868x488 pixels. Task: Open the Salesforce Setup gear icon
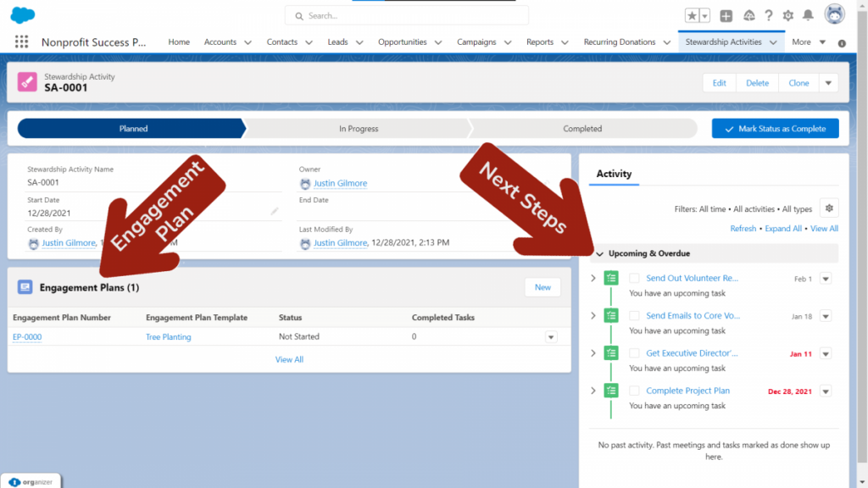click(x=787, y=14)
